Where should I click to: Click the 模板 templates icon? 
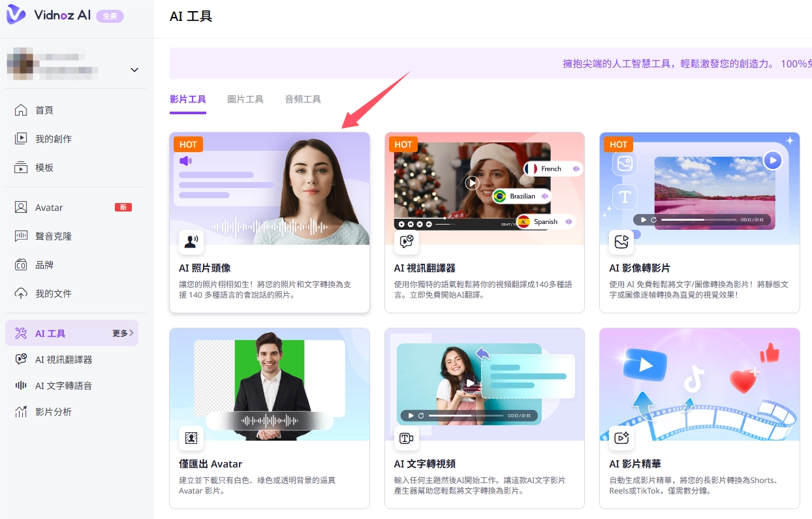[x=21, y=168]
